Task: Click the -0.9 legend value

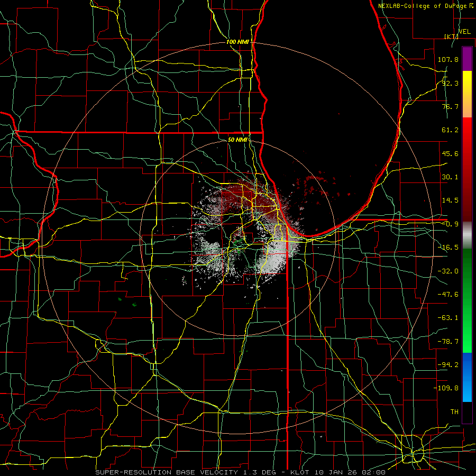Action: (450, 224)
